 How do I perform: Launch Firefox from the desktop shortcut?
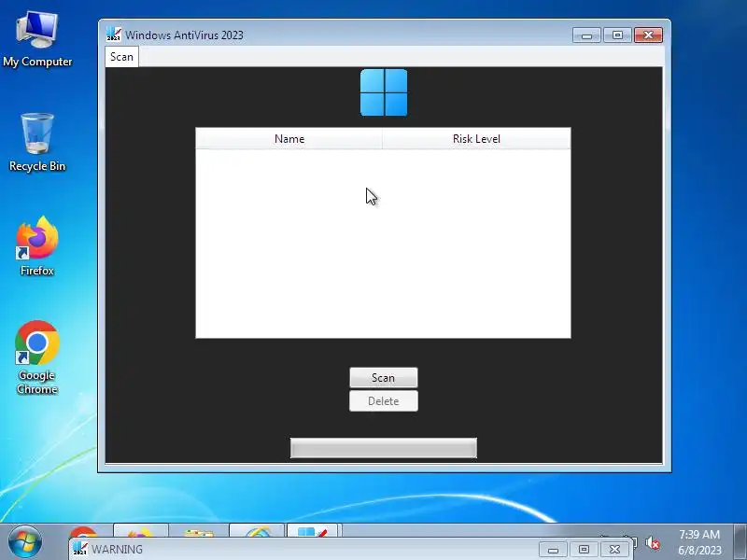37,246
